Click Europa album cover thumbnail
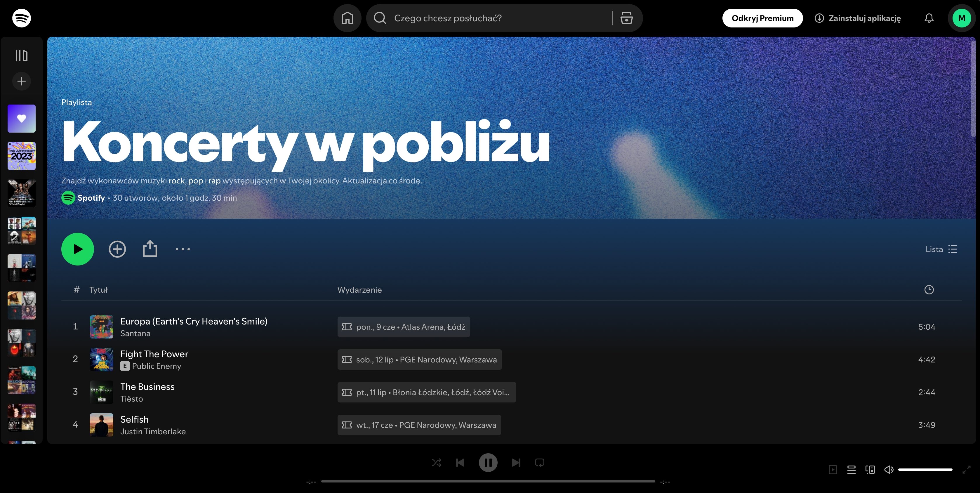This screenshot has height=493, width=980. click(x=101, y=327)
